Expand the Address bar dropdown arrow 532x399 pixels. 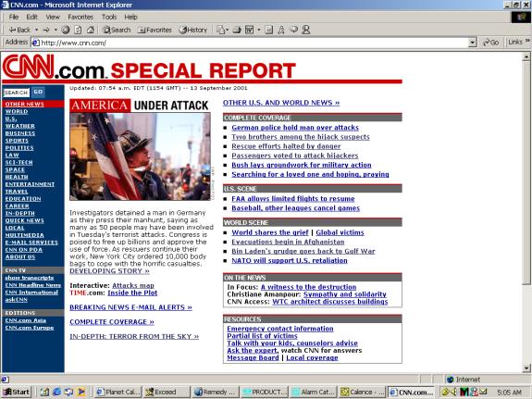[472, 43]
